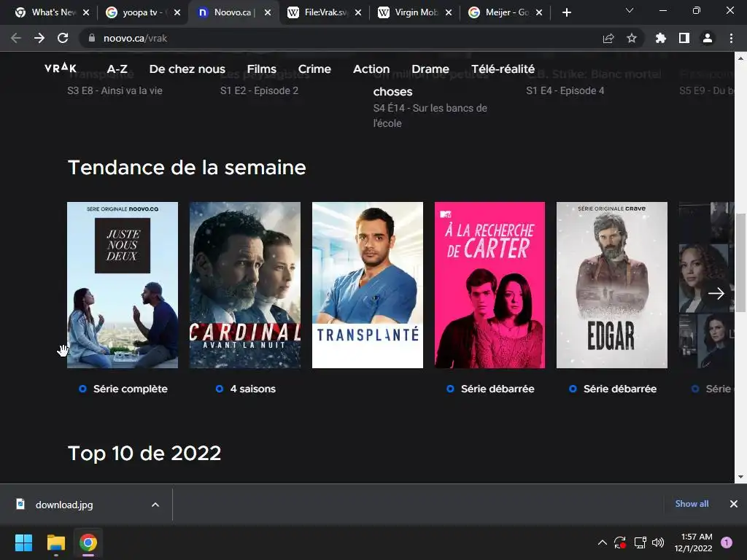The width and height of the screenshot is (747, 560).
Task: Open the Chrome profile icon
Action: (x=708, y=38)
